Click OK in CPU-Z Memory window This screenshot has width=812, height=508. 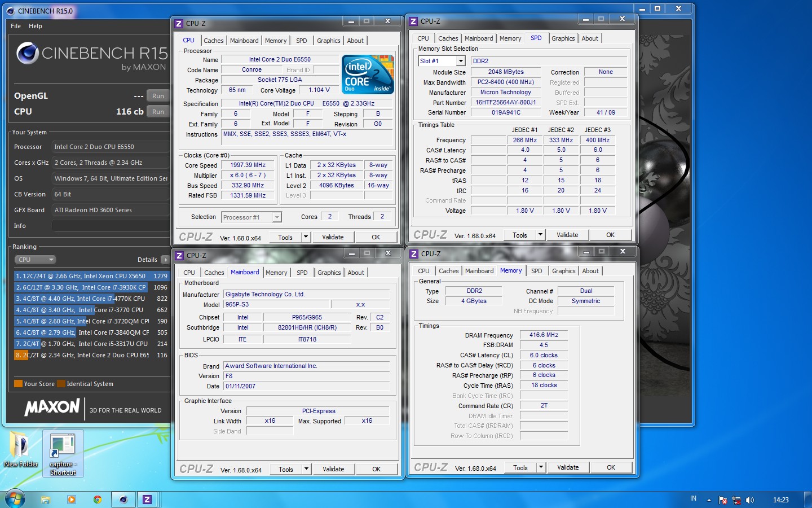(611, 467)
